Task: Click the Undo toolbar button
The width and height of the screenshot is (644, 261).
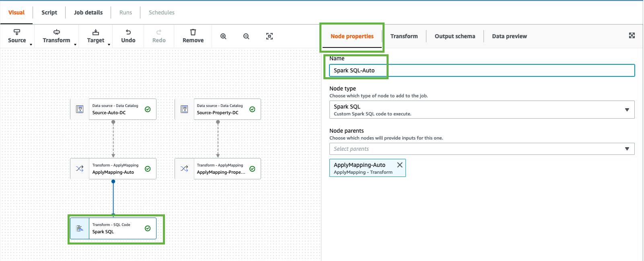Action: (x=128, y=36)
